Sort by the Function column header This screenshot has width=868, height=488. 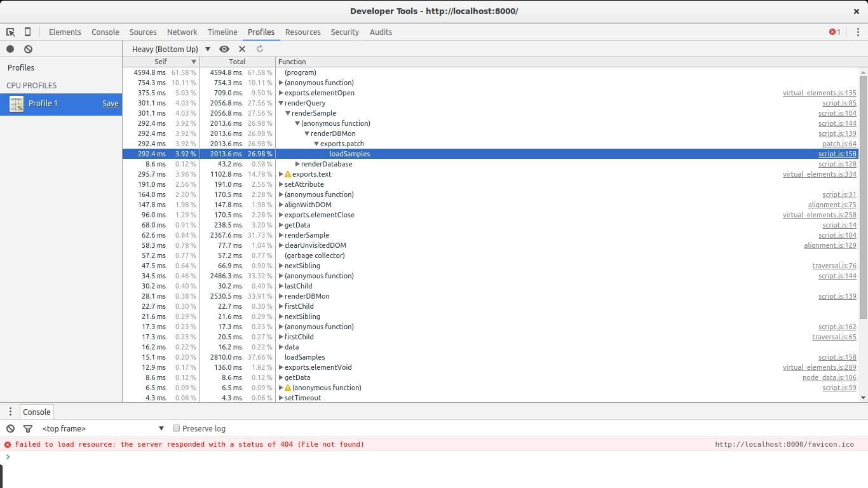tap(567, 62)
